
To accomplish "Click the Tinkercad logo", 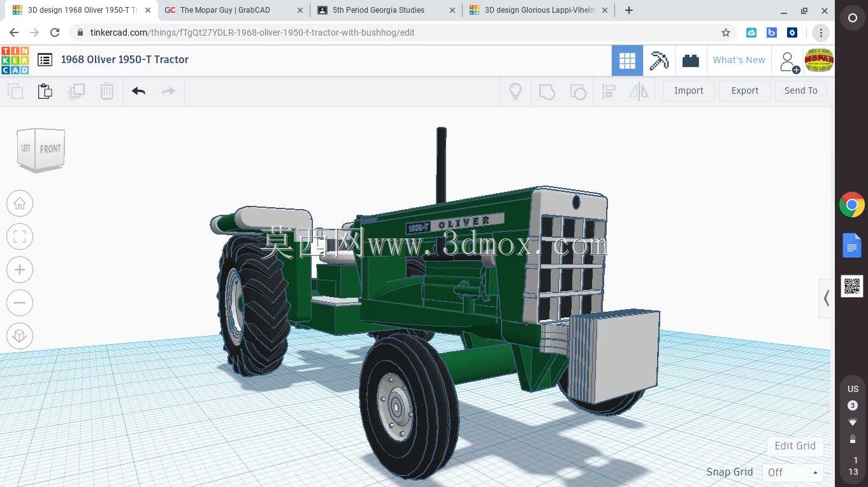I will click(x=15, y=60).
